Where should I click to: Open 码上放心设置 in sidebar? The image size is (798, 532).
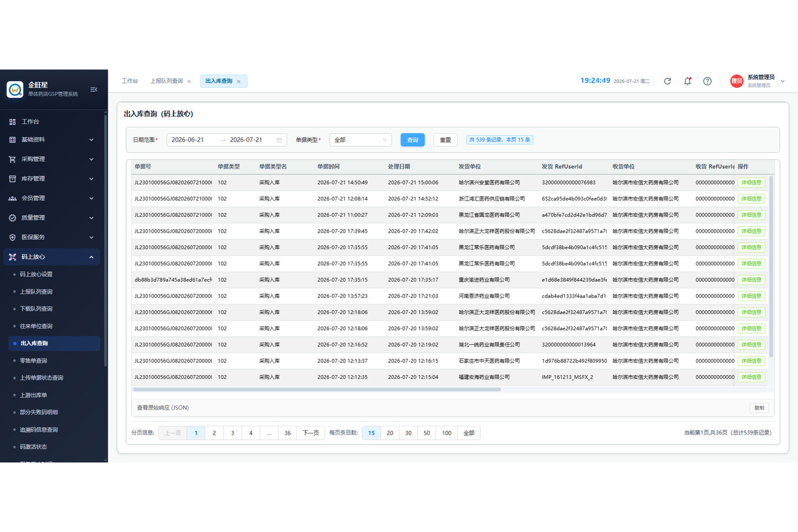click(36, 274)
